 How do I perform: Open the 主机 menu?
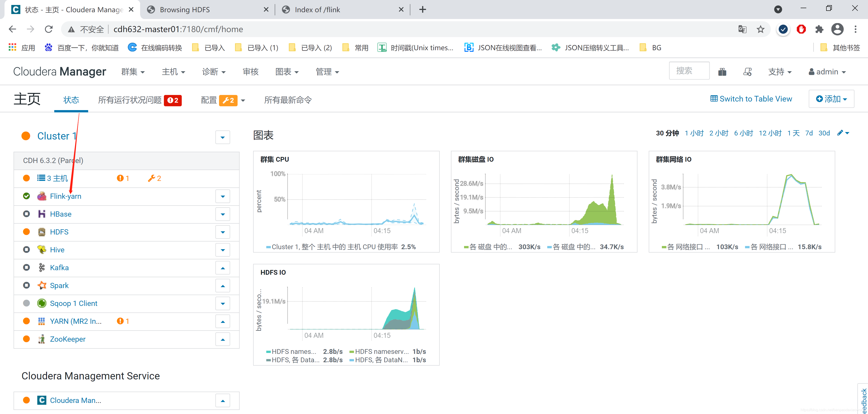coord(173,72)
